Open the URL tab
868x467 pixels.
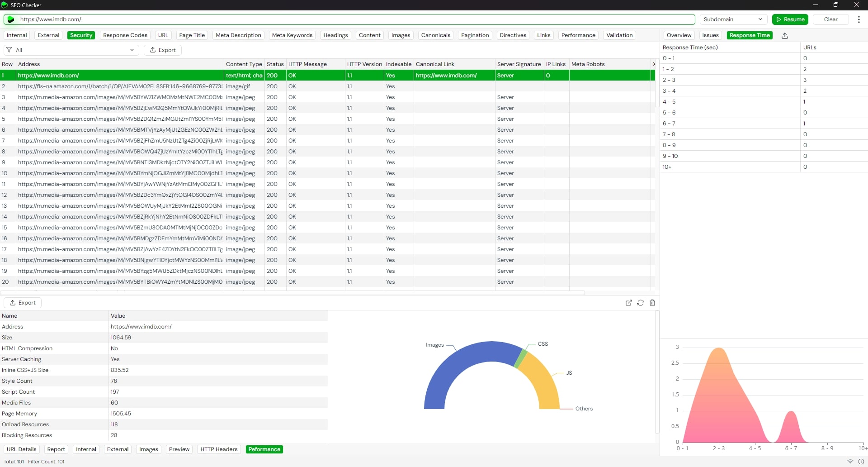click(163, 35)
